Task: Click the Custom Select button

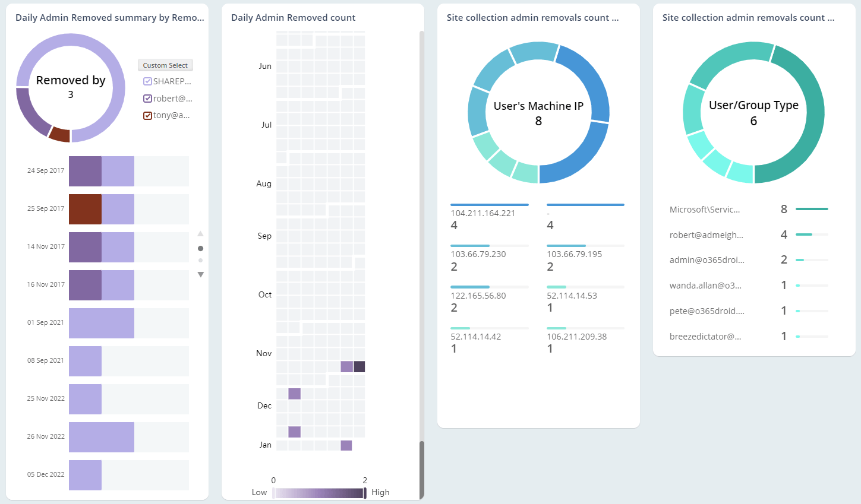Action: pyautogui.click(x=165, y=65)
